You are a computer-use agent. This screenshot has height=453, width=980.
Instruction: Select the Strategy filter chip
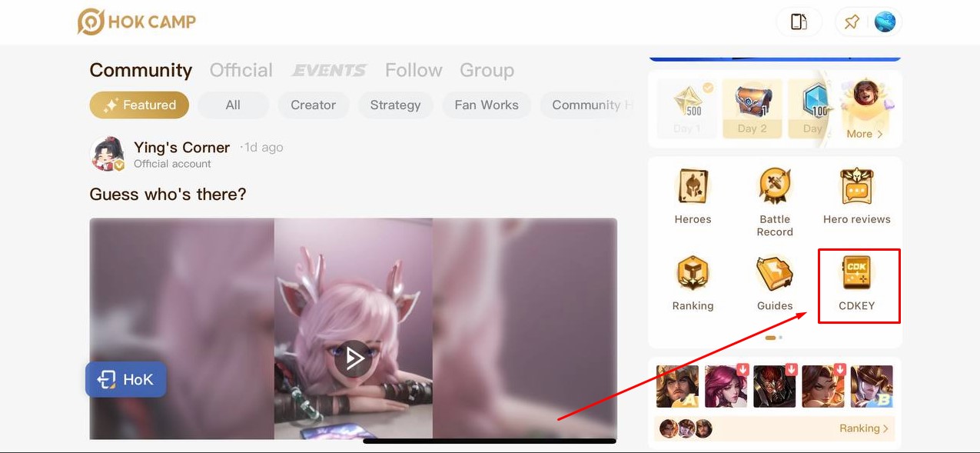pyautogui.click(x=395, y=105)
